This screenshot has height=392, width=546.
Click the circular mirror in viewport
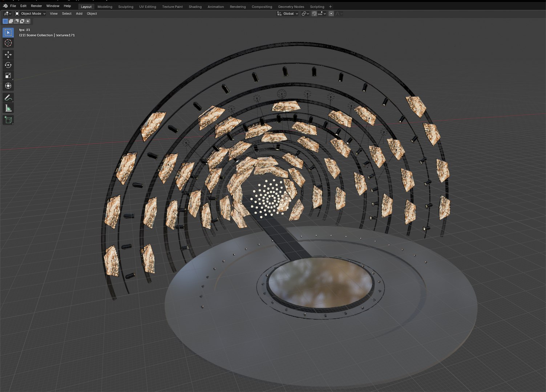point(320,283)
